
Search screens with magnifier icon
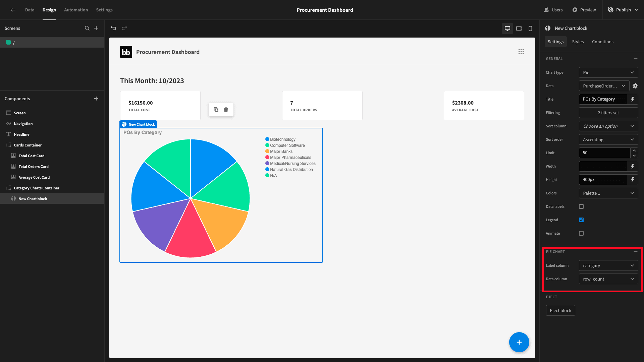pyautogui.click(x=87, y=28)
